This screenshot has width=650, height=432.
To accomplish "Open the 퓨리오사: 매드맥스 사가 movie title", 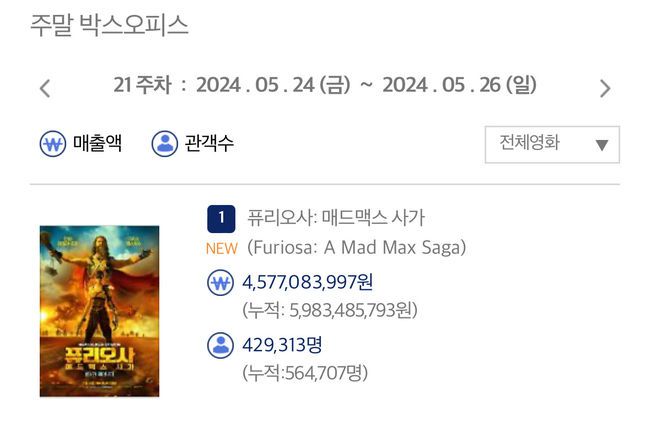I will [x=336, y=217].
